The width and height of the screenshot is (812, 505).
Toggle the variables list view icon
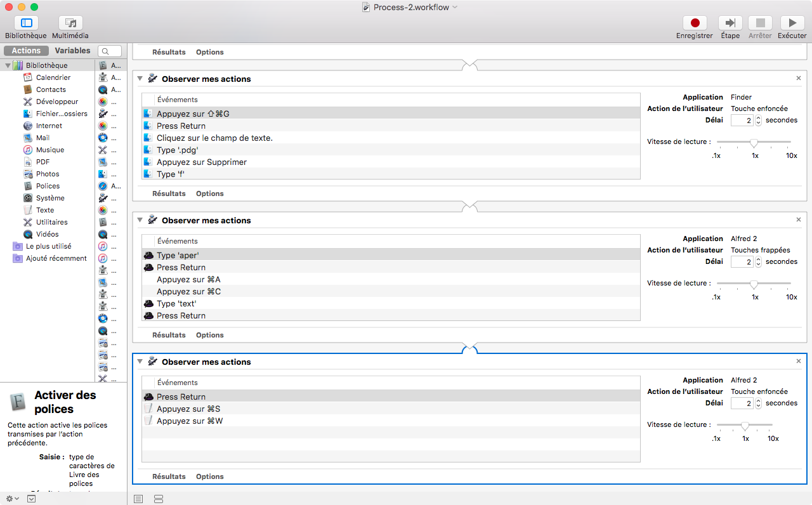159,499
